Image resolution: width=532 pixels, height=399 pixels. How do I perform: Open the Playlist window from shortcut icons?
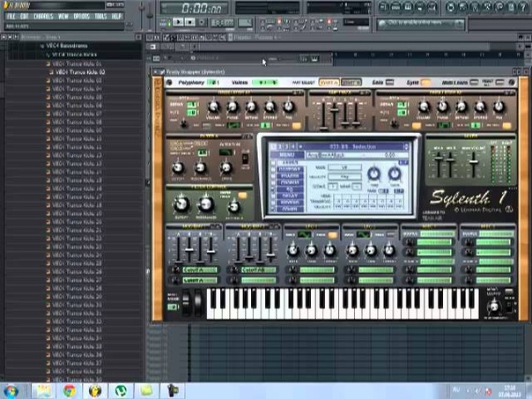tap(383, 7)
